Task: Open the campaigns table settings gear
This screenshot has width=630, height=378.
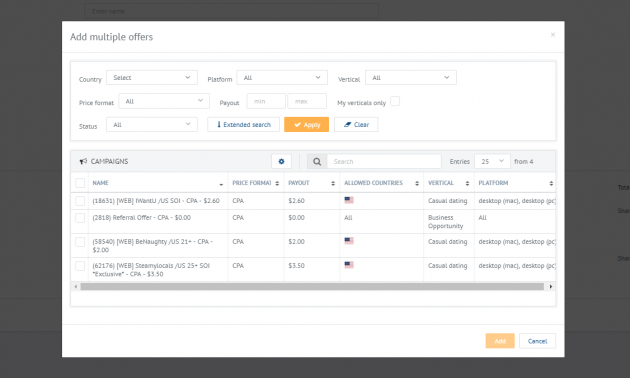Action: tap(281, 161)
